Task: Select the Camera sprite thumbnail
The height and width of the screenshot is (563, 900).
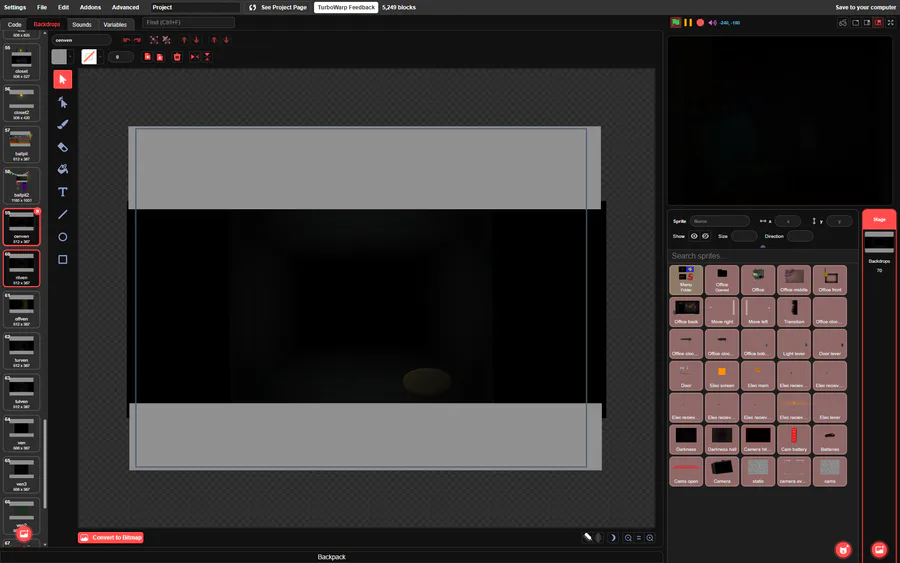Action: pos(721,471)
